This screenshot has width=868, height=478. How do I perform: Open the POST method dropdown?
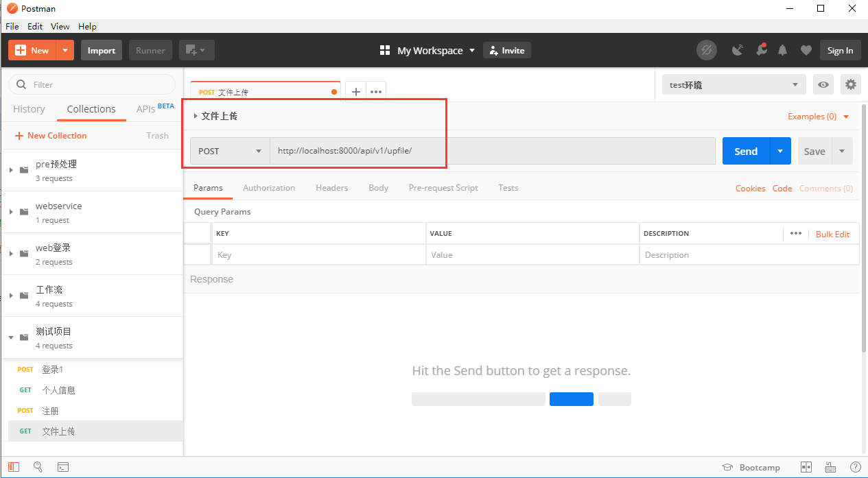[230, 151]
